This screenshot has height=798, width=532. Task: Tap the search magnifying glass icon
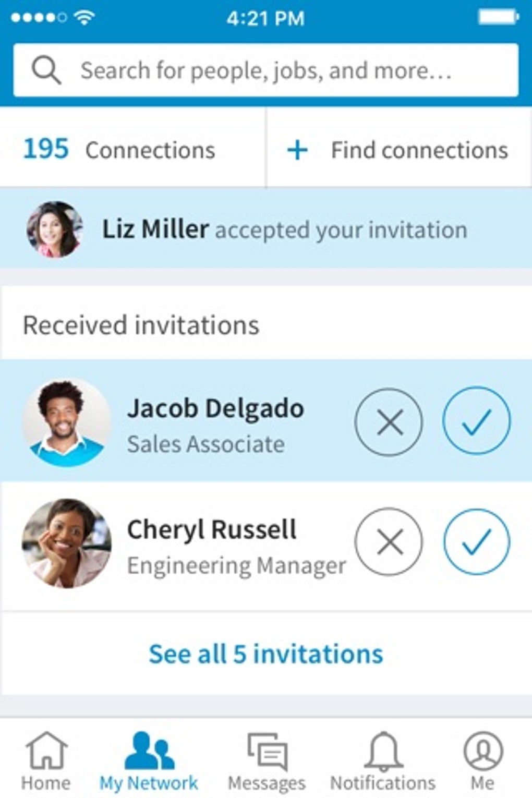click(x=46, y=70)
